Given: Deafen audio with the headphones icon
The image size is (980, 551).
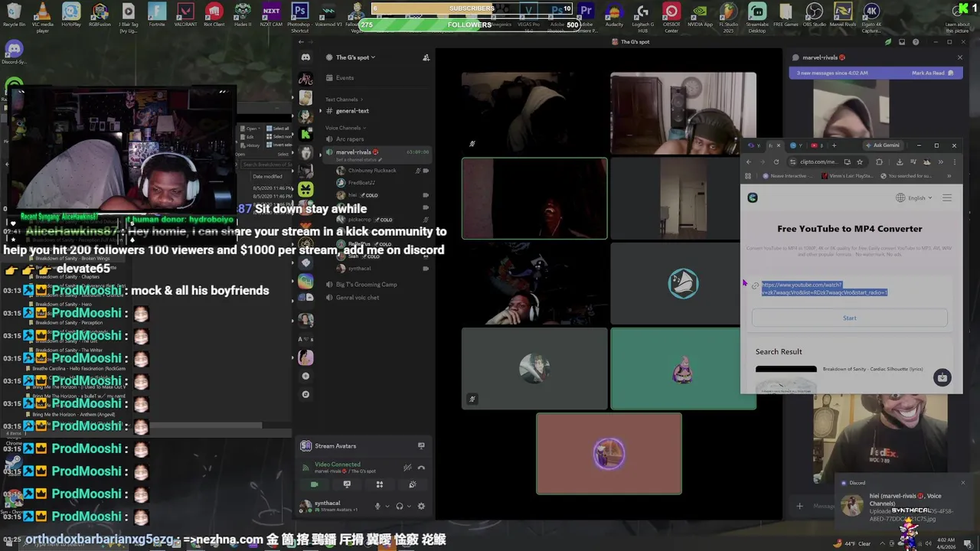Looking at the screenshot, I should [399, 506].
